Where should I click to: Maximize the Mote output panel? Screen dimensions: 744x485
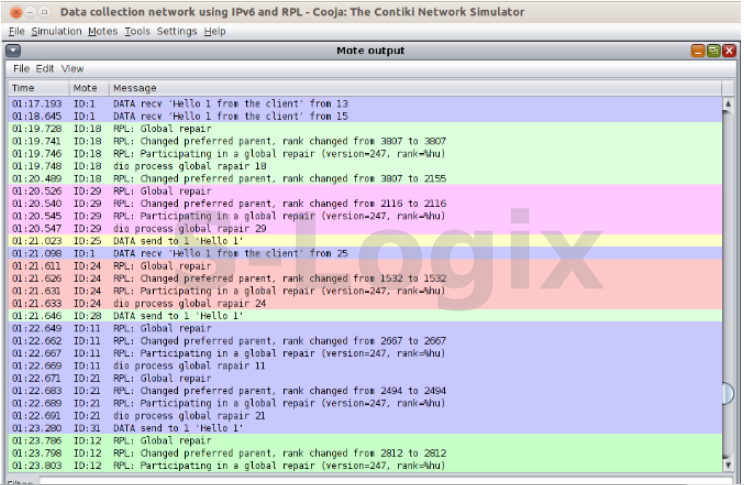(713, 50)
